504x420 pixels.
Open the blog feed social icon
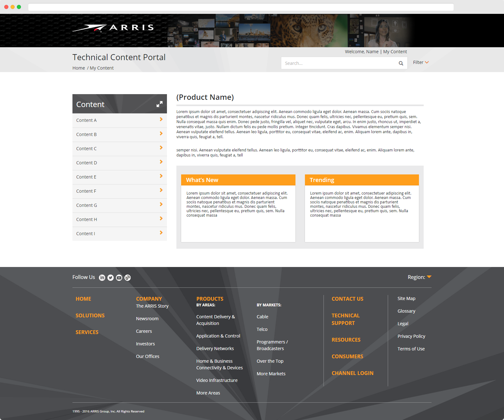click(128, 277)
